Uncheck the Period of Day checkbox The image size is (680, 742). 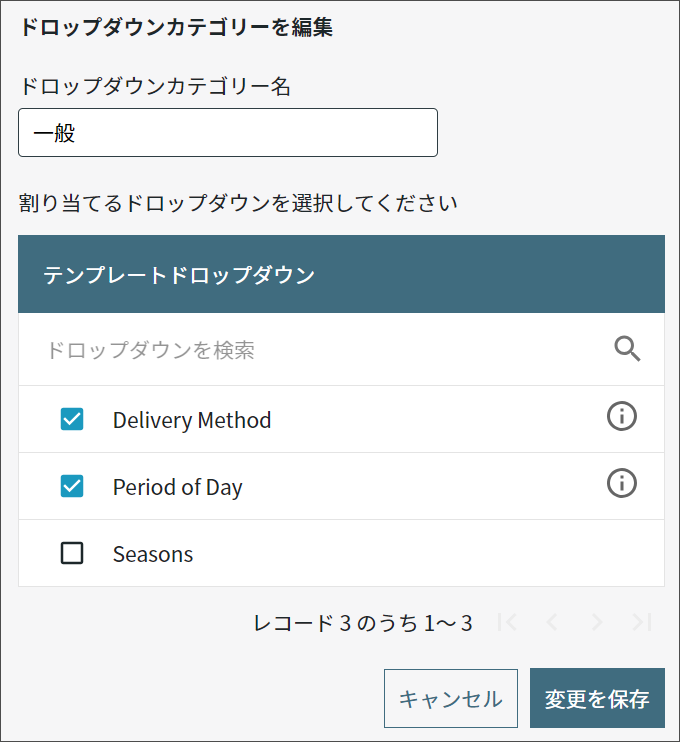72,486
